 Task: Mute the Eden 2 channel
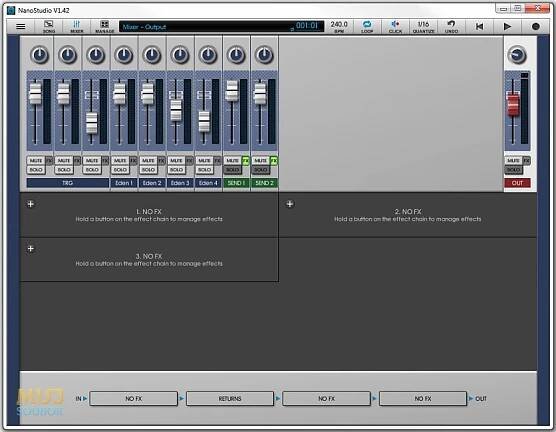point(148,161)
